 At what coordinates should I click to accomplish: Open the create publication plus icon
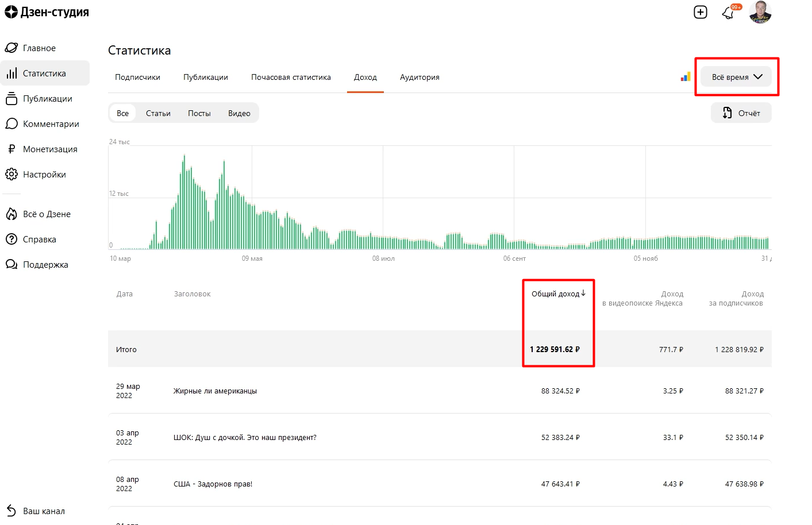tap(701, 12)
